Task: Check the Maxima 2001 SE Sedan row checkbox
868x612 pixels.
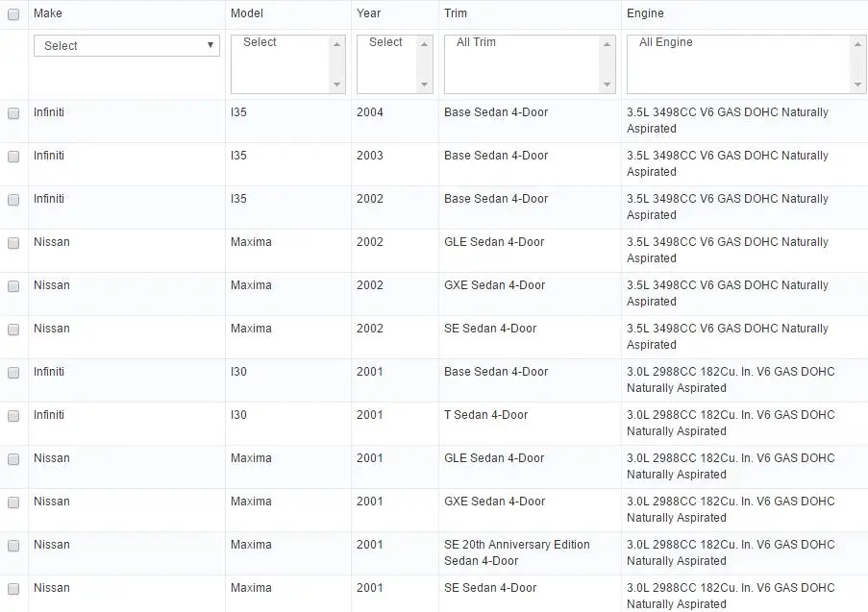Action: pyautogui.click(x=13, y=588)
